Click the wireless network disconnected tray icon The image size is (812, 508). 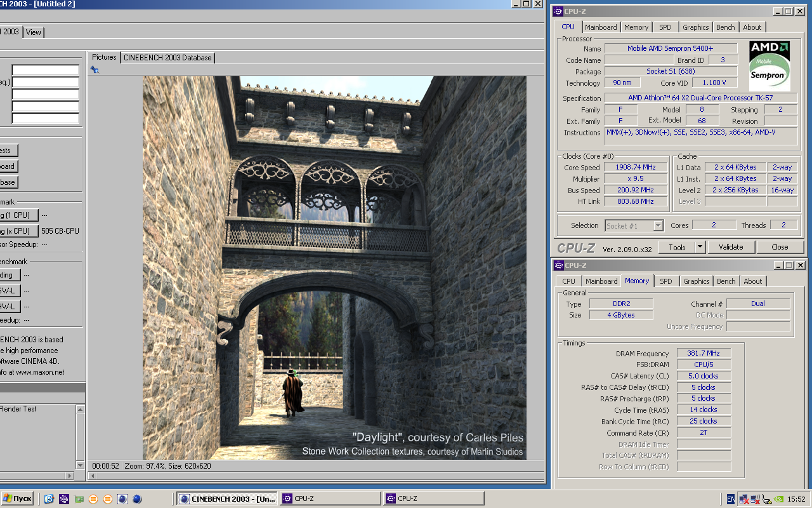pyautogui.click(x=755, y=499)
